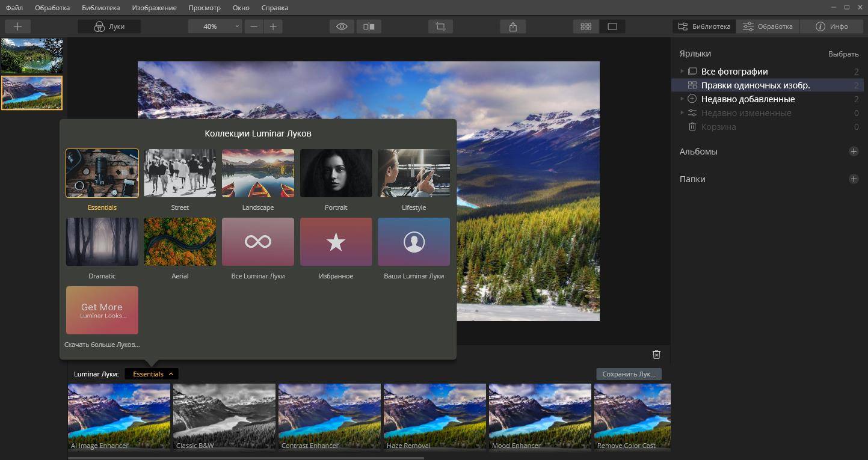This screenshot has height=460, width=868.
Task: Apply the Remove Color Cast look
Action: point(632,417)
